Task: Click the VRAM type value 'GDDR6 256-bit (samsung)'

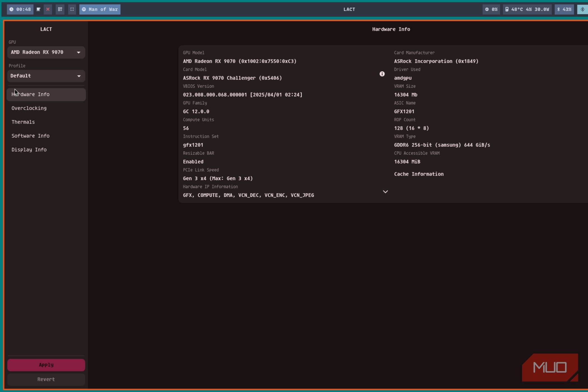Action: coord(442,145)
